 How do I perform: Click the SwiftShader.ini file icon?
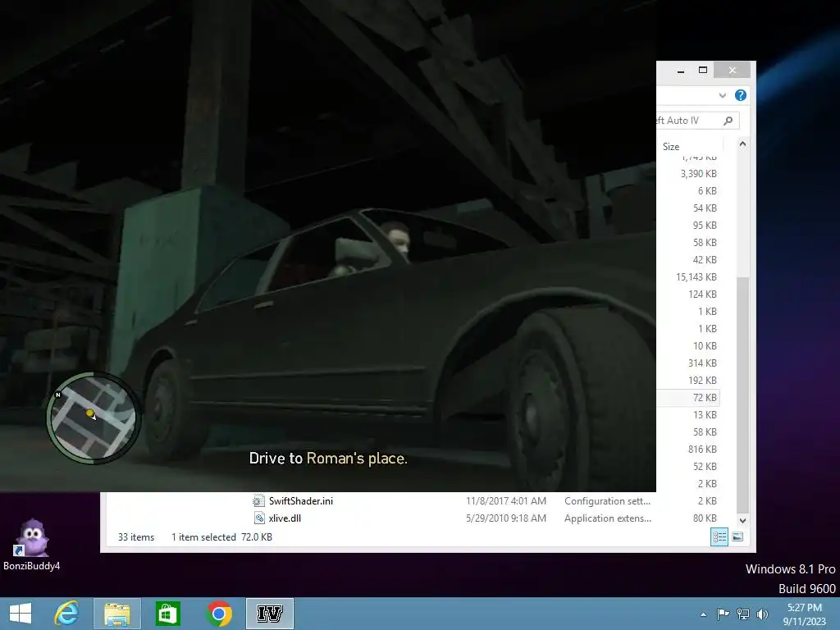click(x=258, y=501)
